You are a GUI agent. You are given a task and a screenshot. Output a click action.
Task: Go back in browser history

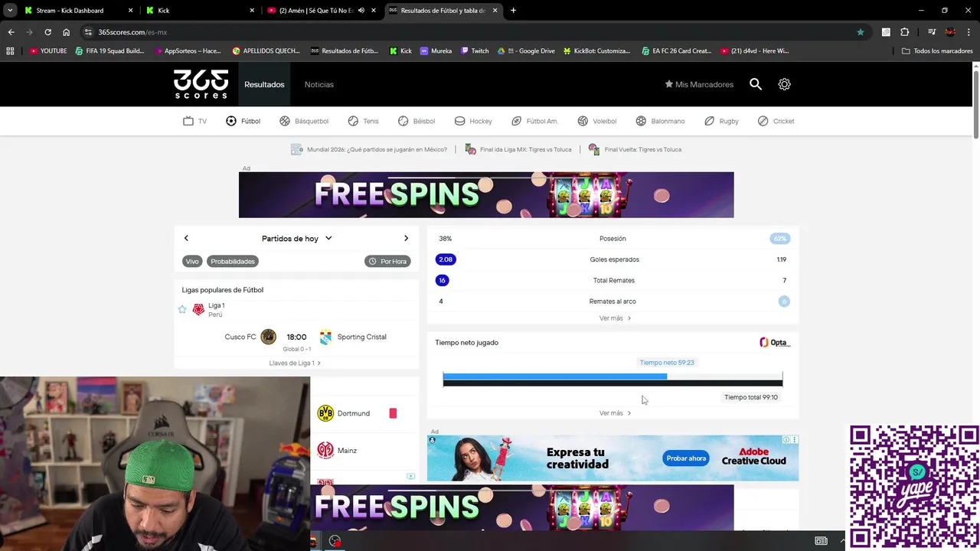tap(11, 32)
